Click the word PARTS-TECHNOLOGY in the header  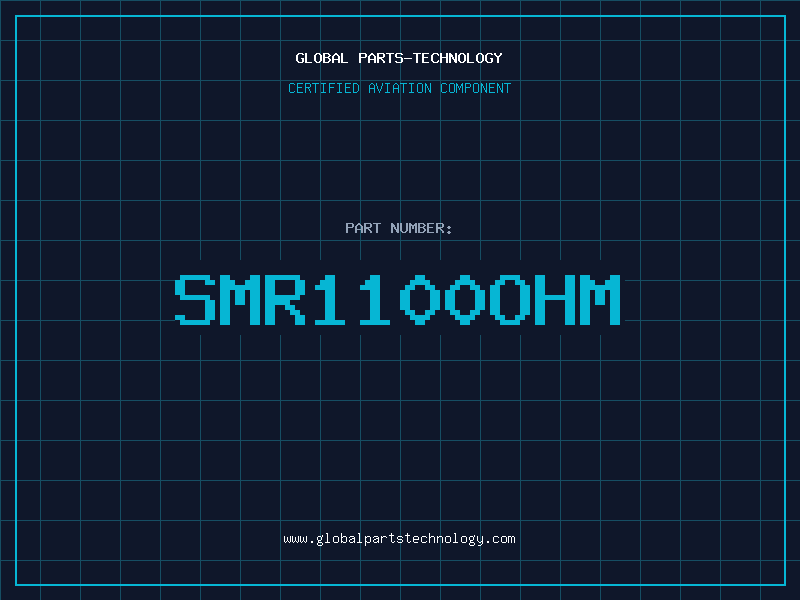click(x=430, y=58)
